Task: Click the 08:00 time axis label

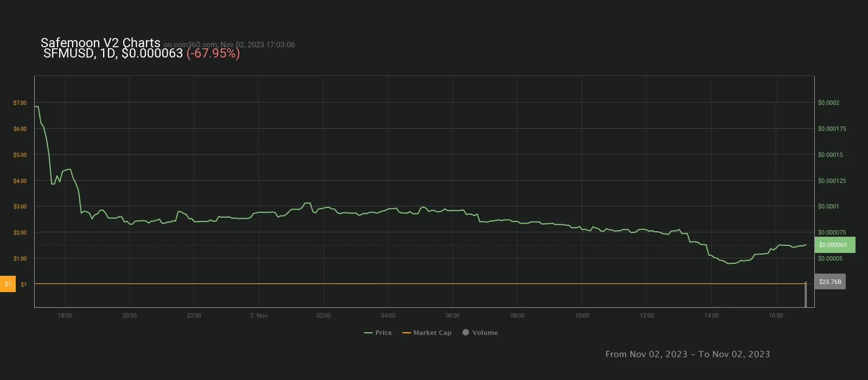Action: pyautogui.click(x=518, y=315)
